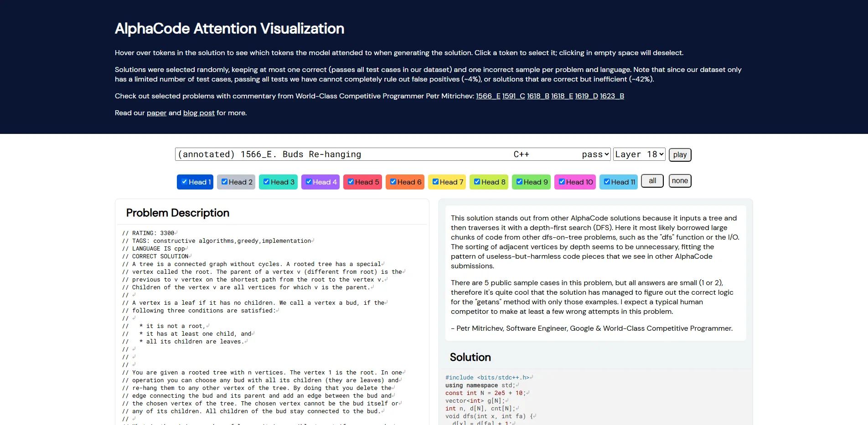Open problem 1623_B commentary
868x425 pixels.
click(612, 96)
